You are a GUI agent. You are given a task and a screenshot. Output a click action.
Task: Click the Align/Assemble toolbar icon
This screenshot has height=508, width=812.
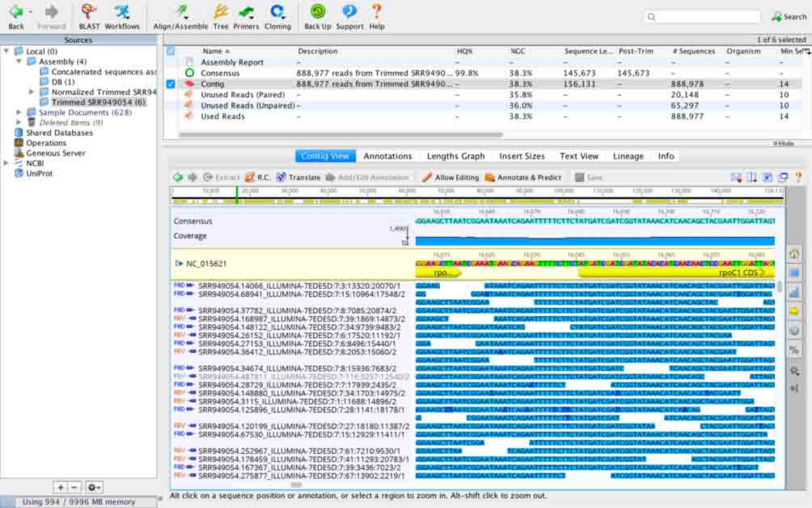pyautogui.click(x=181, y=11)
